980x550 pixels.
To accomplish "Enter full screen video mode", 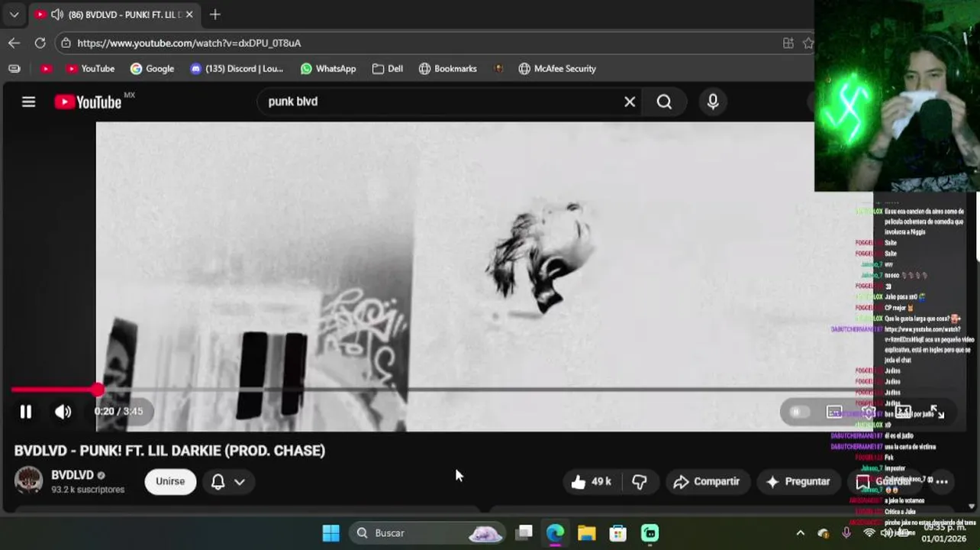I will tap(938, 412).
